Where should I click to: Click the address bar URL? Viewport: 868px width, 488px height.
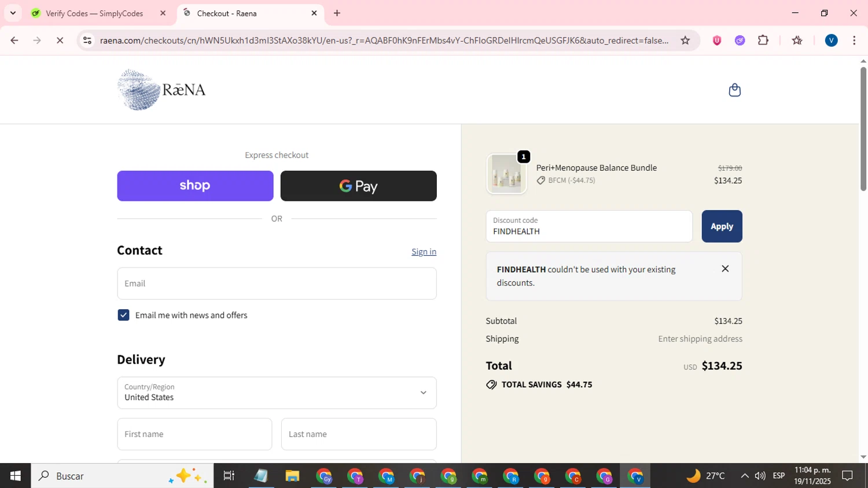[x=384, y=41]
